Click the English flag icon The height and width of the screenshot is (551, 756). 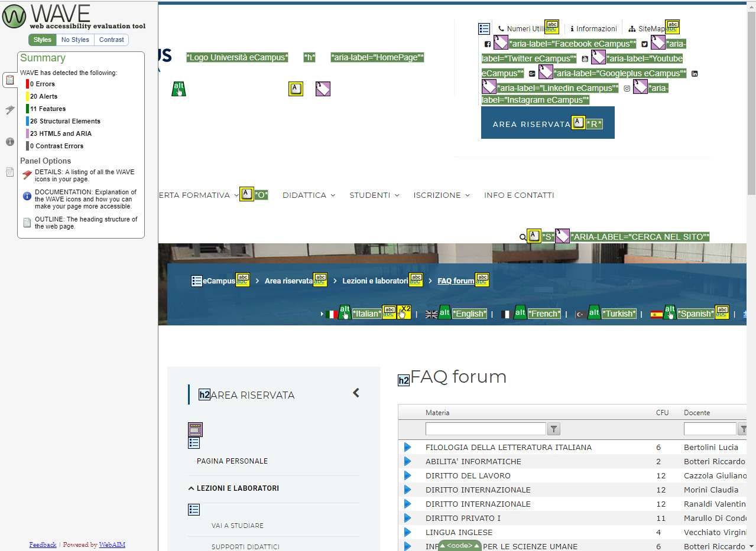[431, 314]
